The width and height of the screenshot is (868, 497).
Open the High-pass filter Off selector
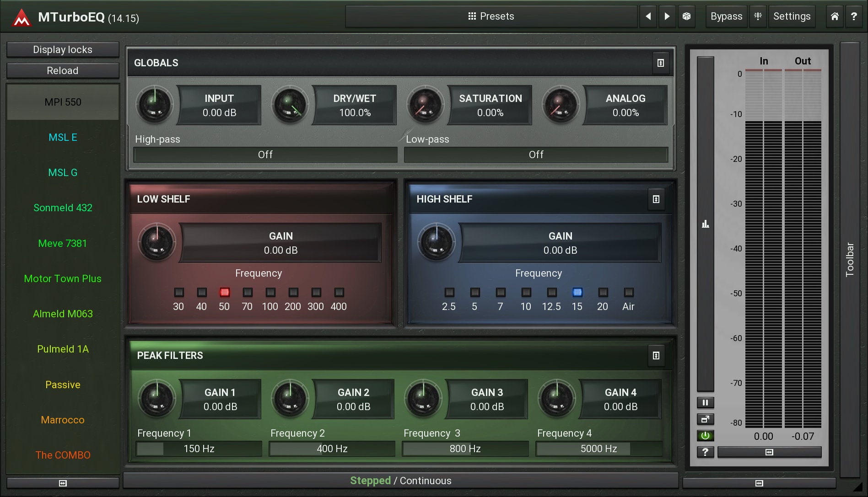265,155
